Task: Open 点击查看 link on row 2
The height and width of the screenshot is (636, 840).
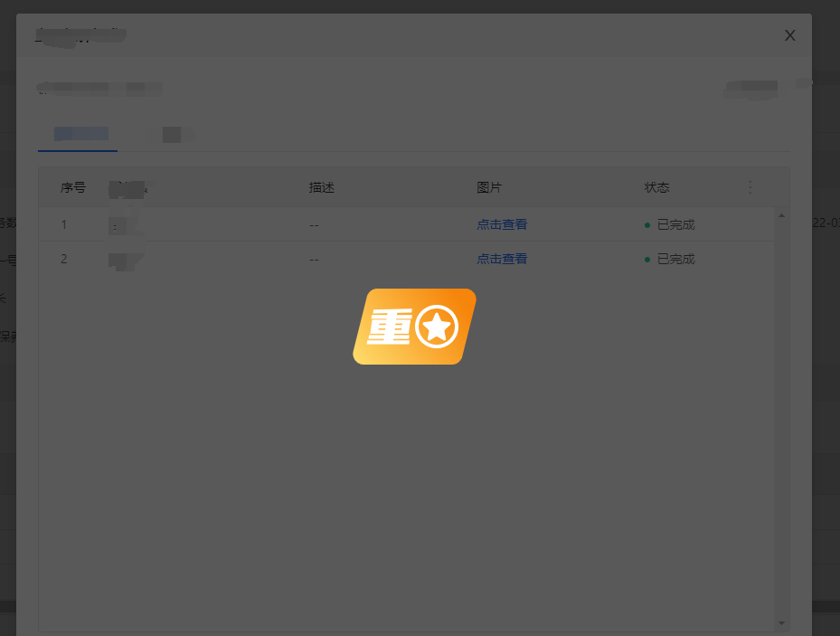Action: (502, 259)
